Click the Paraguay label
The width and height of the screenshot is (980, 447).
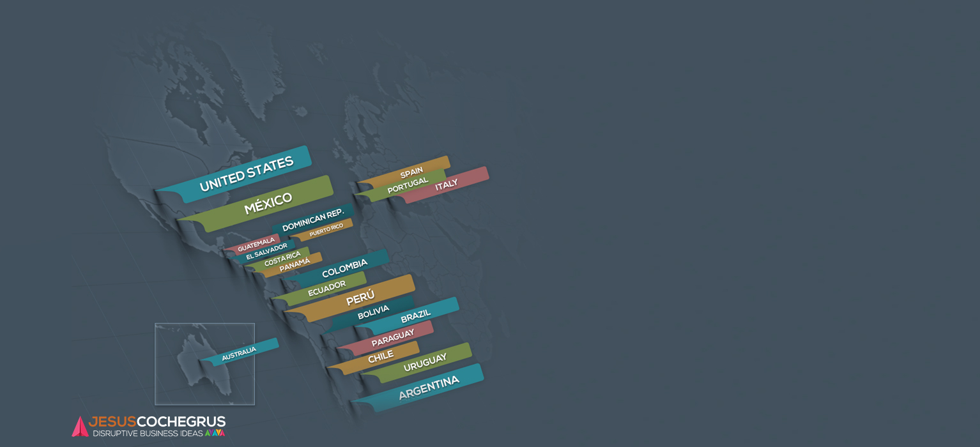pos(393,338)
